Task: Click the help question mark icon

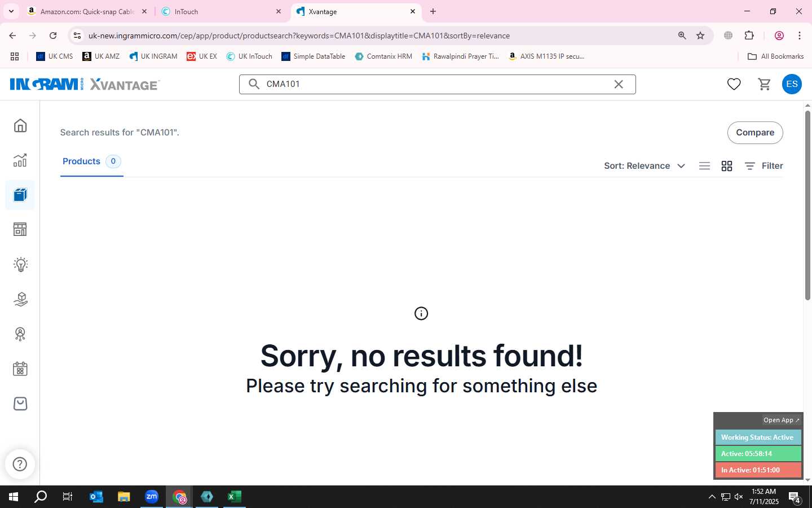Action: coord(20,464)
